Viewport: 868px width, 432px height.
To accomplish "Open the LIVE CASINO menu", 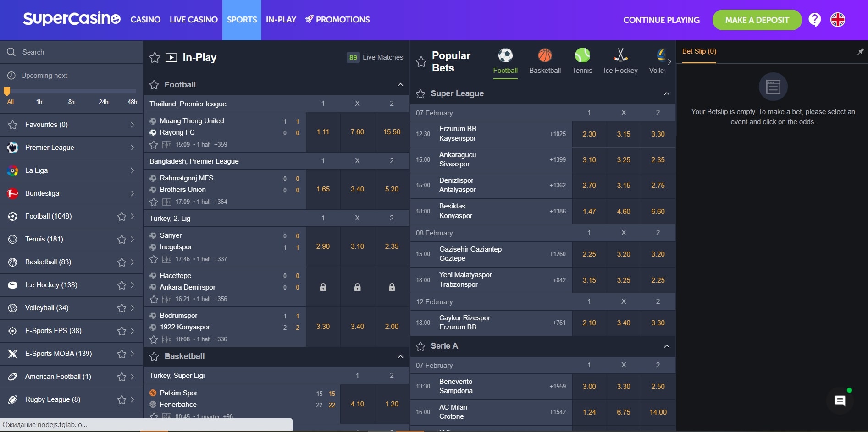I will (x=194, y=20).
